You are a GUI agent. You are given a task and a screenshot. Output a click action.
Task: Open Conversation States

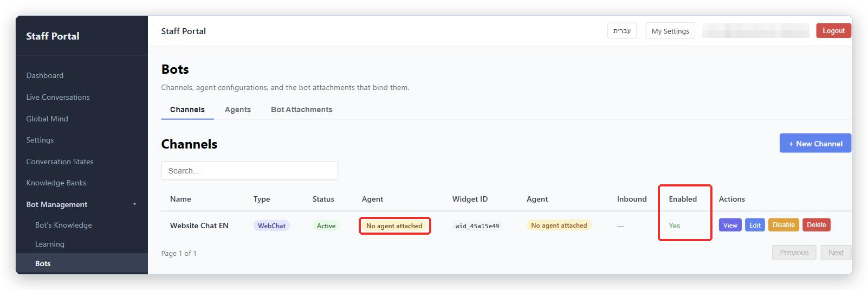(60, 162)
